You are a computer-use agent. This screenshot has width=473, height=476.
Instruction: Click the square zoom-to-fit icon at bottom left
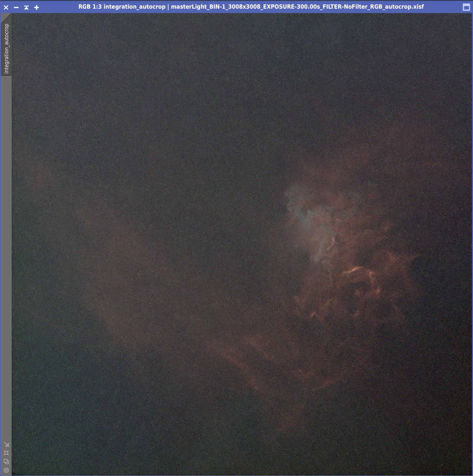(x=6, y=453)
